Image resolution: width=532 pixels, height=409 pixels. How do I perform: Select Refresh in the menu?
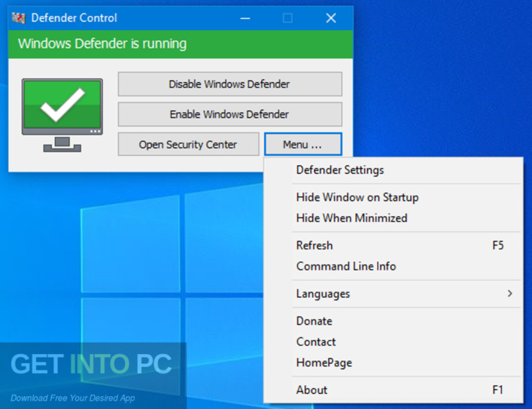(x=394, y=246)
